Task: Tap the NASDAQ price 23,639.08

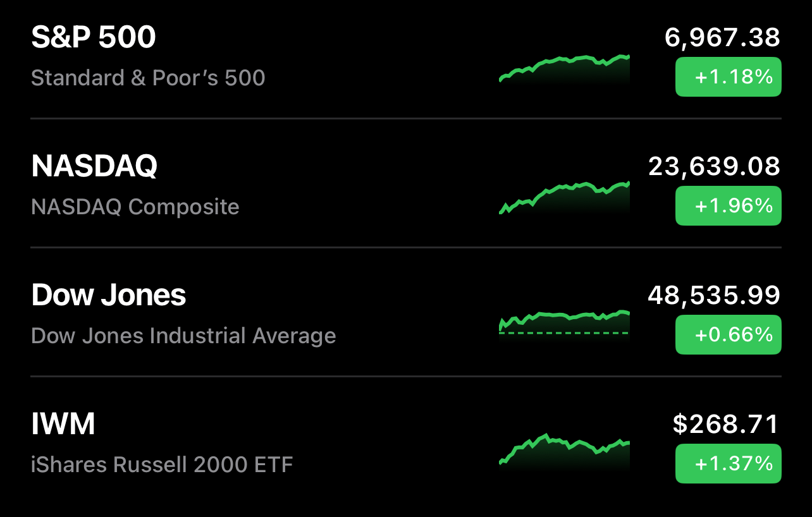Action: point(714,167)
